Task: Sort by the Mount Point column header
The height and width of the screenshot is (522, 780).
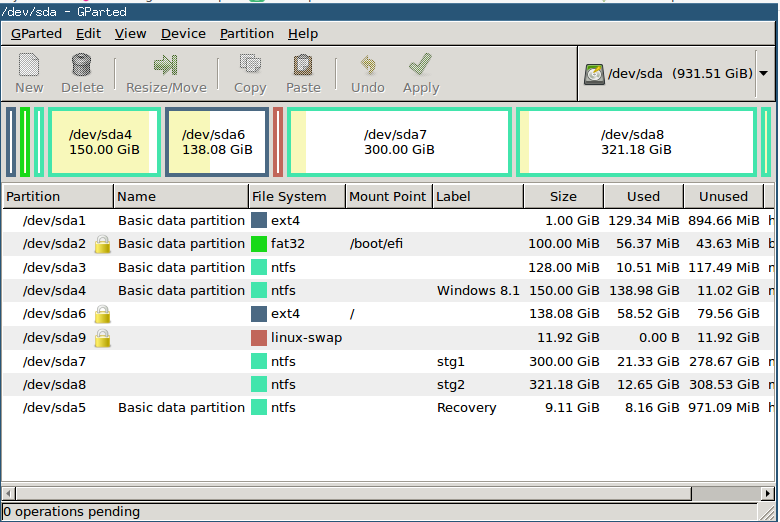Action: [x=389, y=197]
